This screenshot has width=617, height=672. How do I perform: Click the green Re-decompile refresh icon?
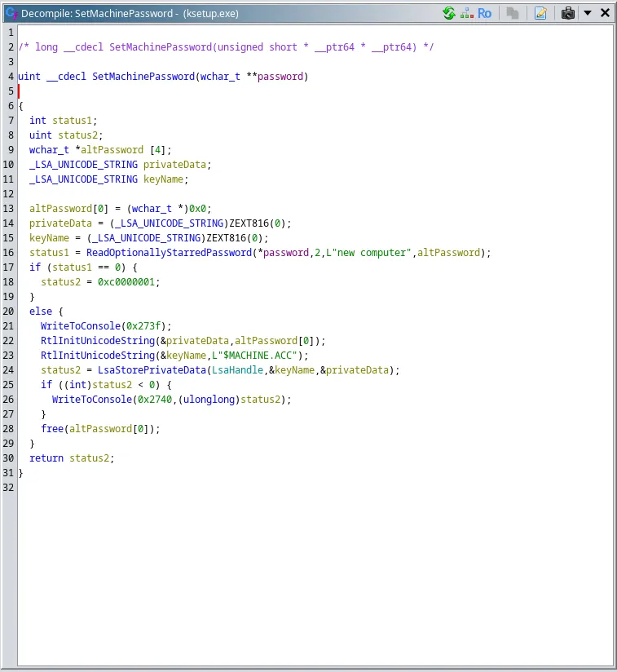(x=449, y=13)
